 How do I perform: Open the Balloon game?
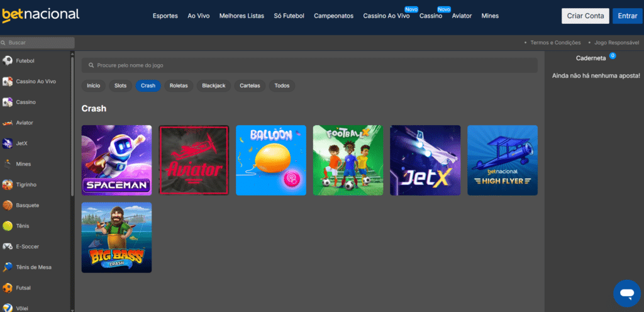pos(271,160)
